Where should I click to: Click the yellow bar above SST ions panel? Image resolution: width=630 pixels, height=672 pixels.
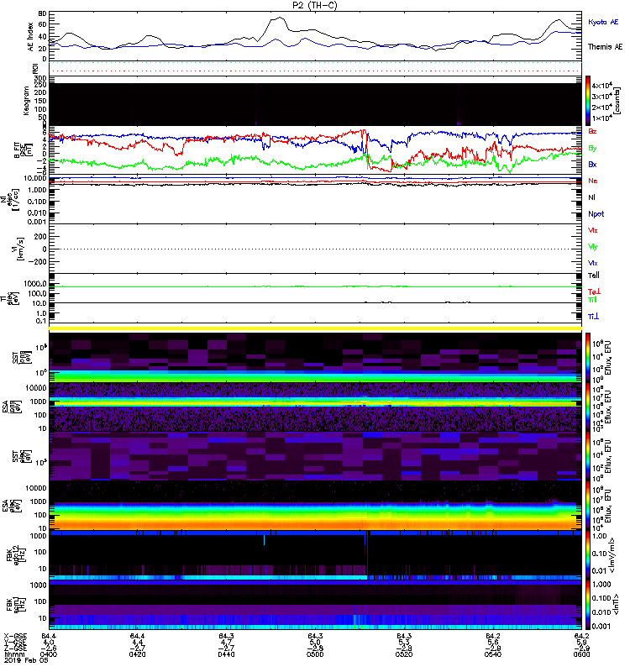click(x=315, y=328)
